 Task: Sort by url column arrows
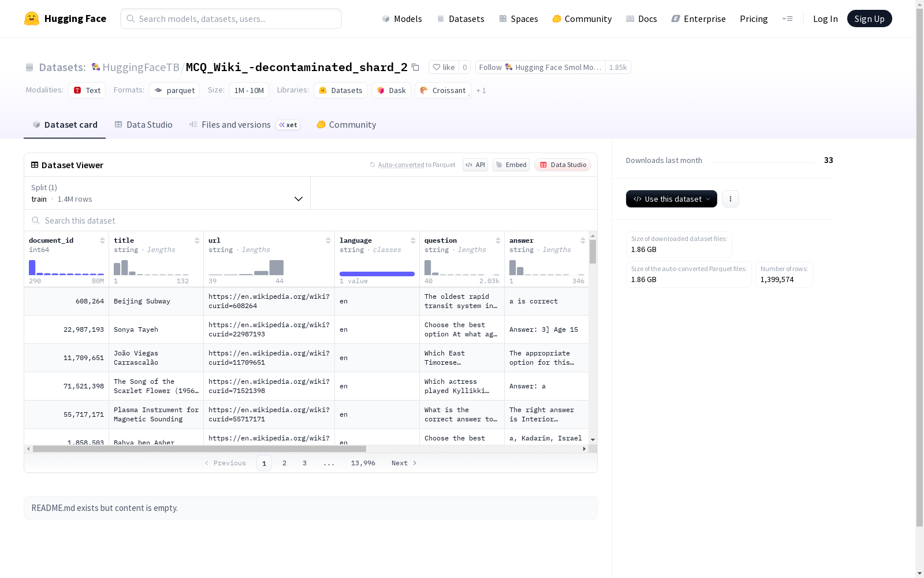[x=328, y=240]
